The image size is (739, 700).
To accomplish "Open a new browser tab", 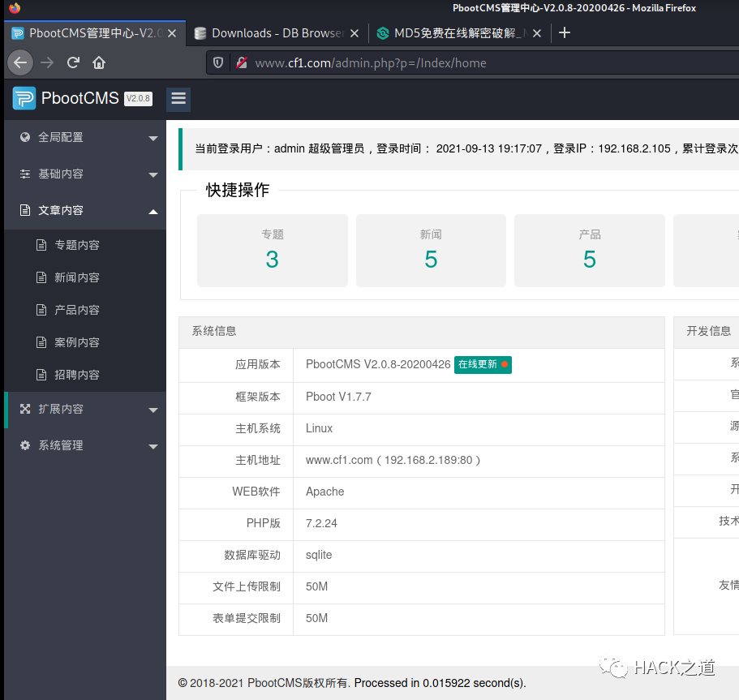I will 564,33.
